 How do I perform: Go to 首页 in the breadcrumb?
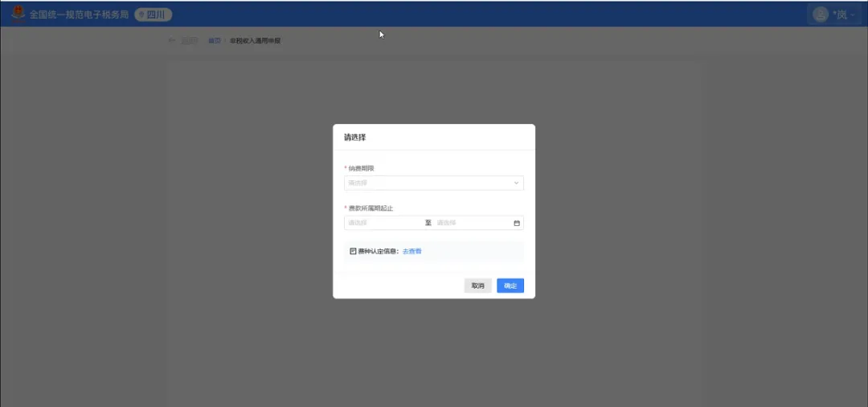click(214, 40)
